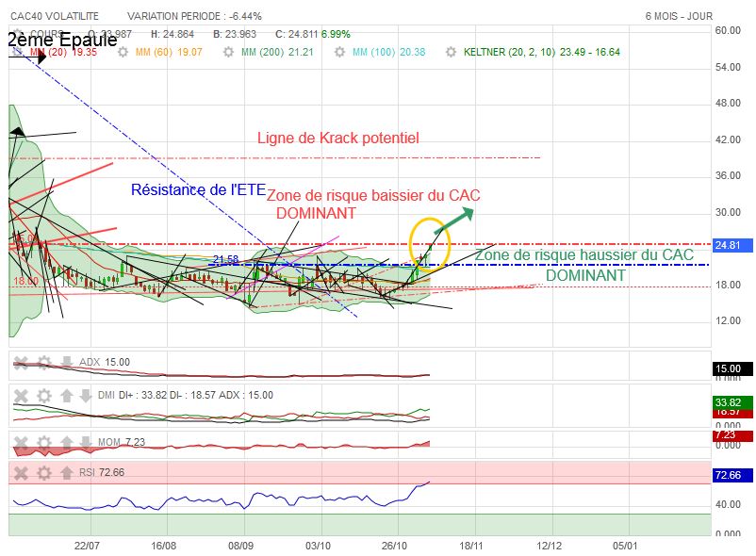Open settings gear for MM (200)

click(x=228, y=52)
